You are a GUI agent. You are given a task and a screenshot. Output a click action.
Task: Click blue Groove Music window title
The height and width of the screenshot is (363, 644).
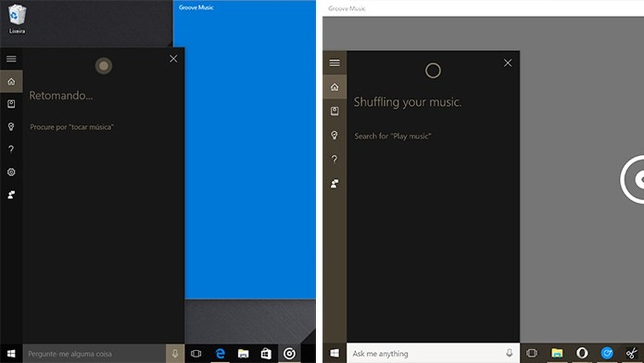196,7
